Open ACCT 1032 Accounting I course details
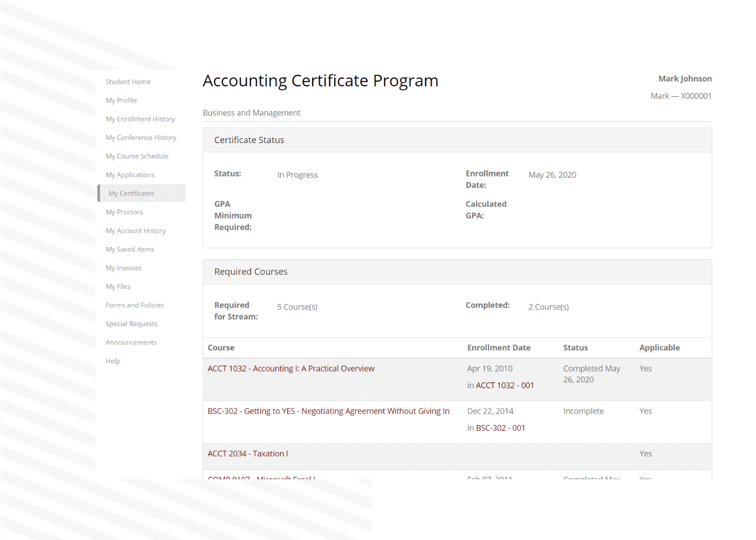Viewport: 756px width, 540px height. [291, 368]
